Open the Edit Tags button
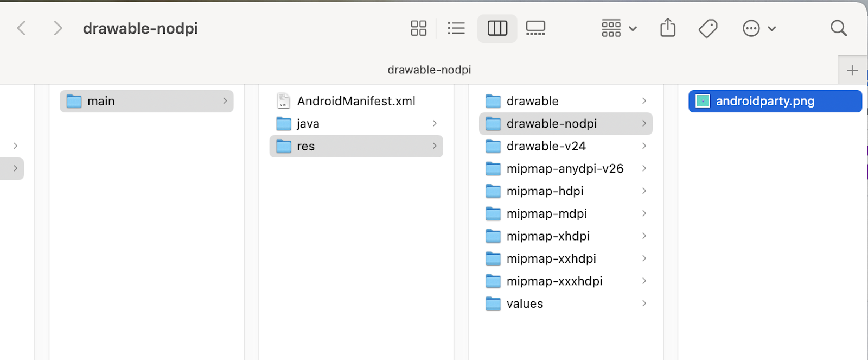 point(708,28)
